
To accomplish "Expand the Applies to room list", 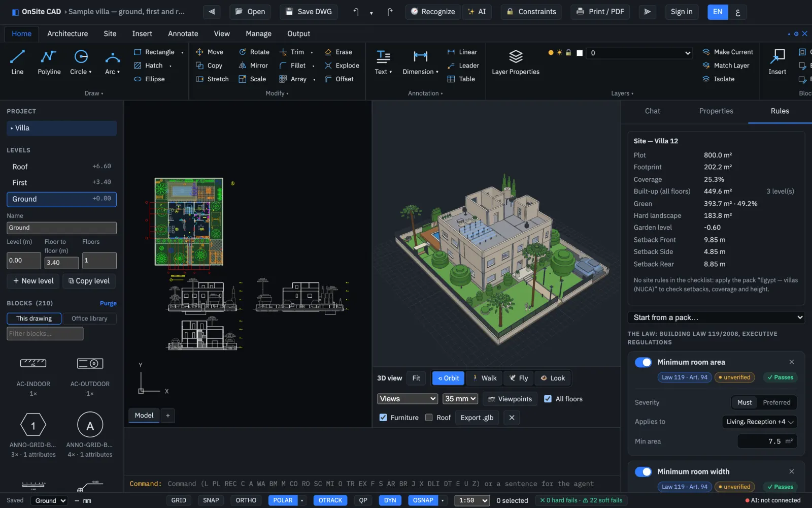I will pos(760,422).
